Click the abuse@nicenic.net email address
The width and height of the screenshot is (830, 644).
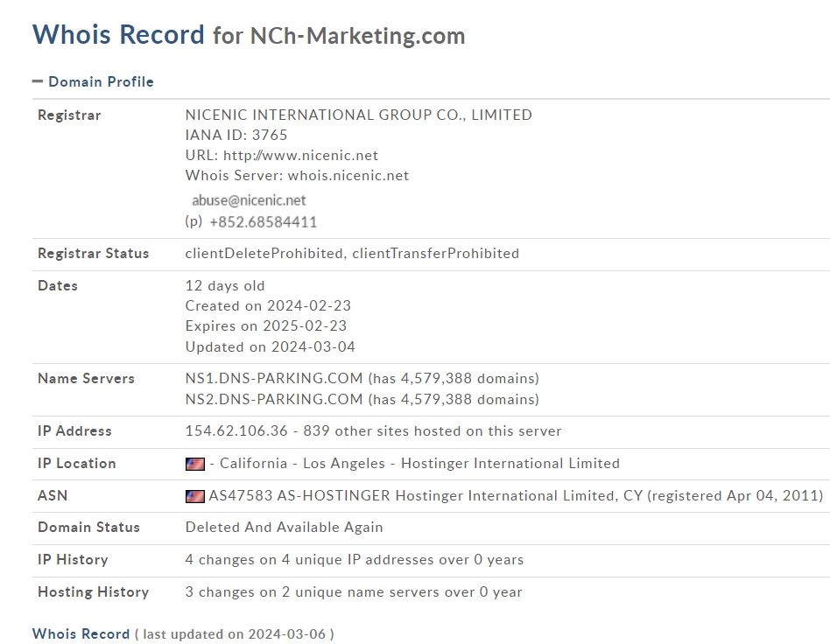coord(249,200)
